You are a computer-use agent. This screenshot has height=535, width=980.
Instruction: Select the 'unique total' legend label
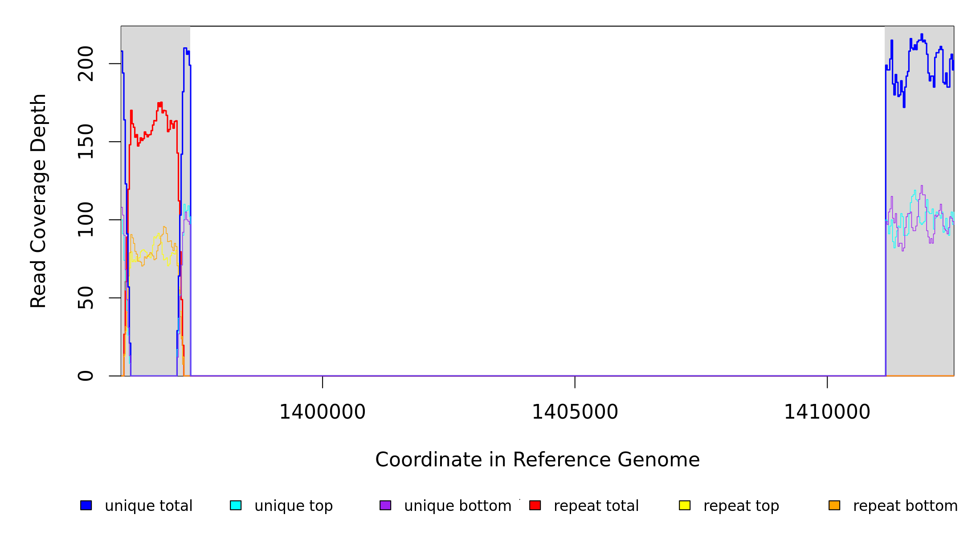coord(148,506)
